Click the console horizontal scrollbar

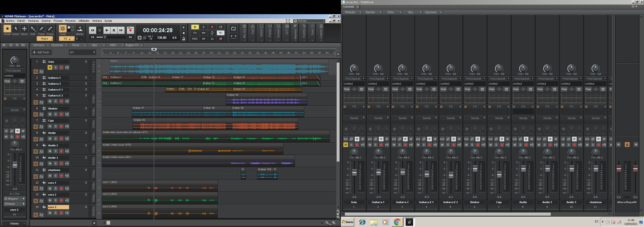point(447,214)
